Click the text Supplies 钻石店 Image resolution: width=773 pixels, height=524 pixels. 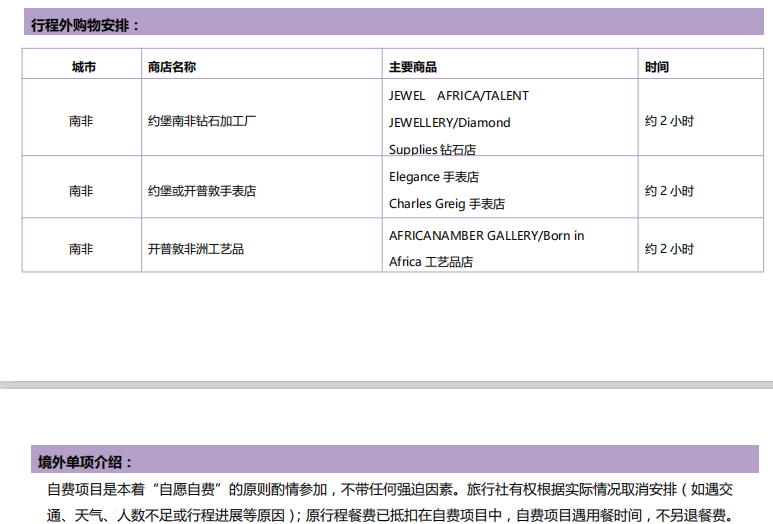432,149
